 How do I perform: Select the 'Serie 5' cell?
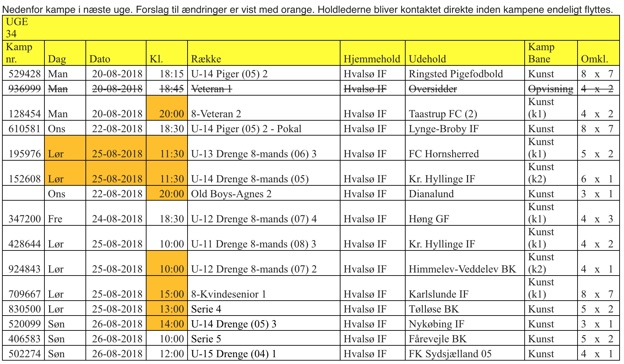[264, 338]
